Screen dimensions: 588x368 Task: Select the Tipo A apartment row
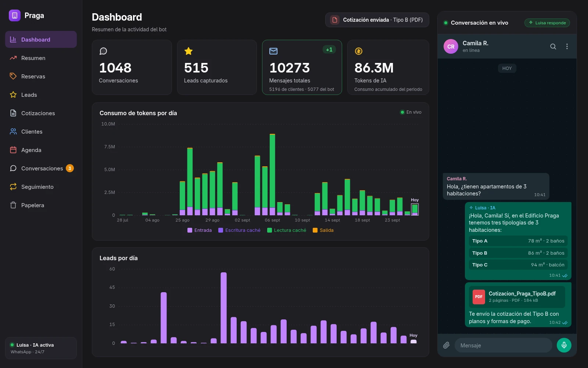coord(518,241)
